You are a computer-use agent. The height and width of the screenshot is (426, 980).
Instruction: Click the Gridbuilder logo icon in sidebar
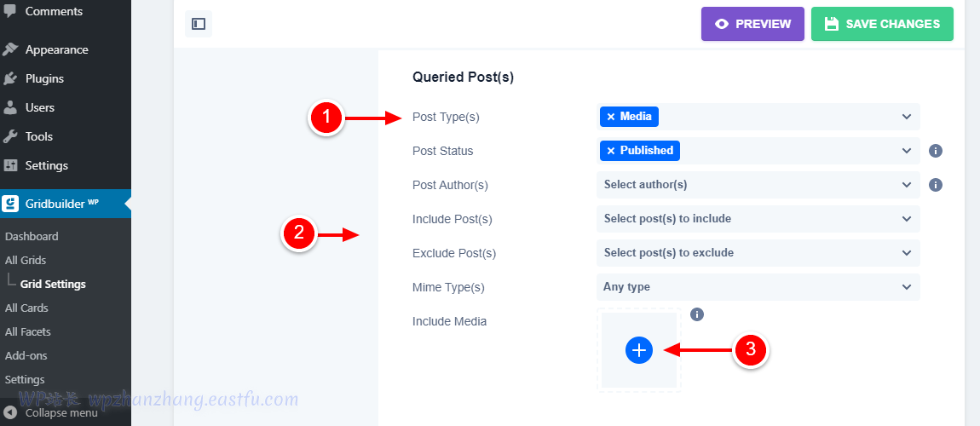10,204
